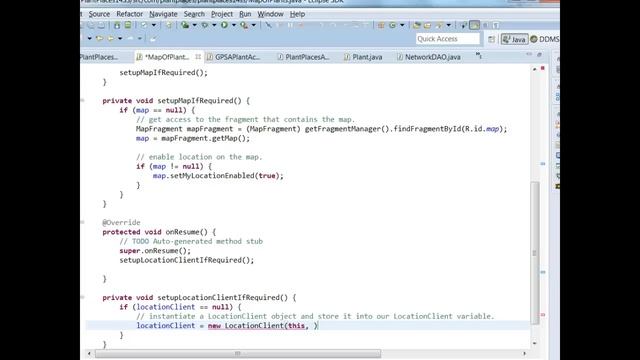The height and width of the screenshot is (360, 640).
Task: Click the New Java Package icon
Action: coord(381,25)
